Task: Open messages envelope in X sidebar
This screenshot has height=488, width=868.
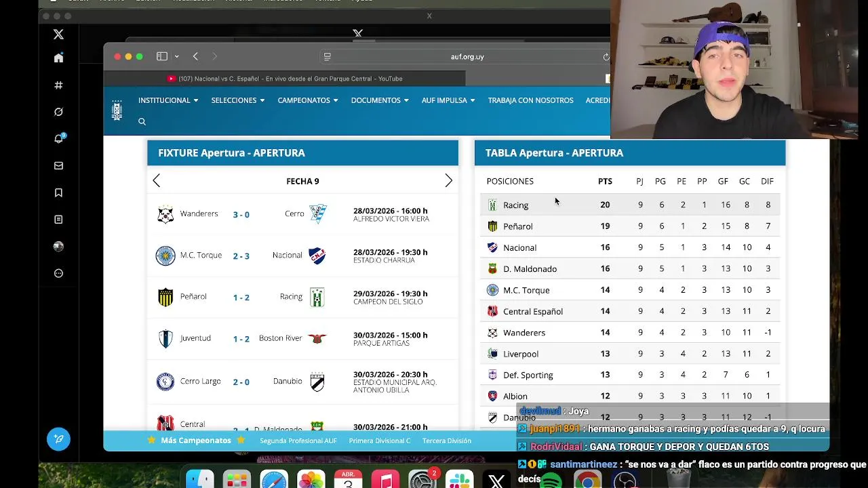Action: pyautogui.click(x=58, y=165)
